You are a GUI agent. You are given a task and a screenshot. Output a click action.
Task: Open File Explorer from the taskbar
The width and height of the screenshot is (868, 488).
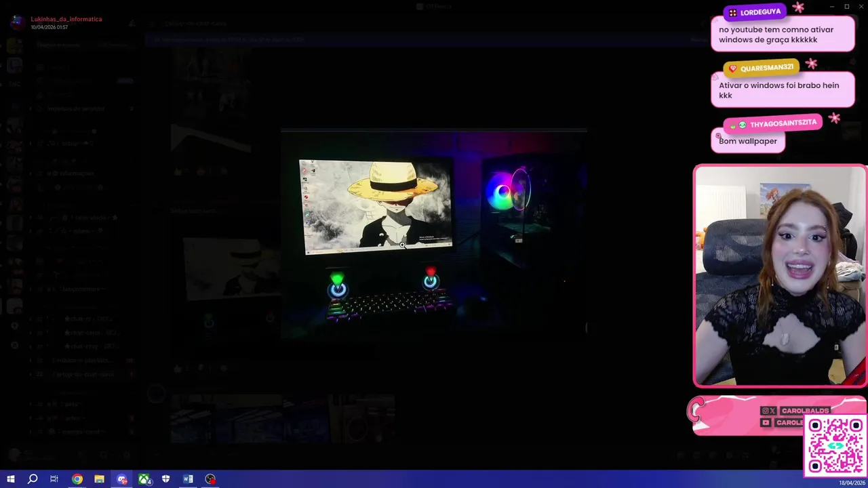(x=99, y=479)
